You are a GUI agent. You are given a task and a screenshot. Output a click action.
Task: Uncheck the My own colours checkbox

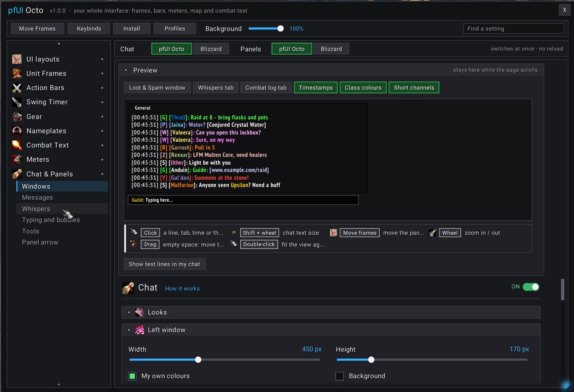tap(132, 376)
